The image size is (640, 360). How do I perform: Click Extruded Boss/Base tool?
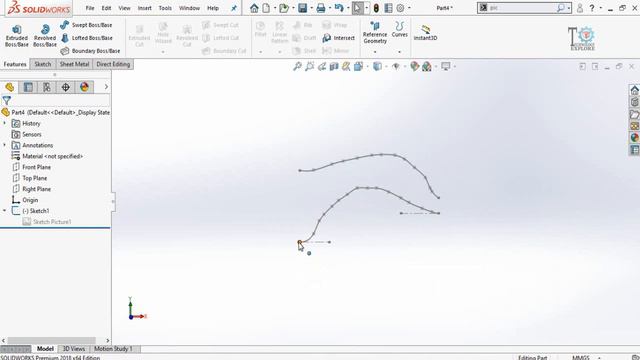(17, 36)
